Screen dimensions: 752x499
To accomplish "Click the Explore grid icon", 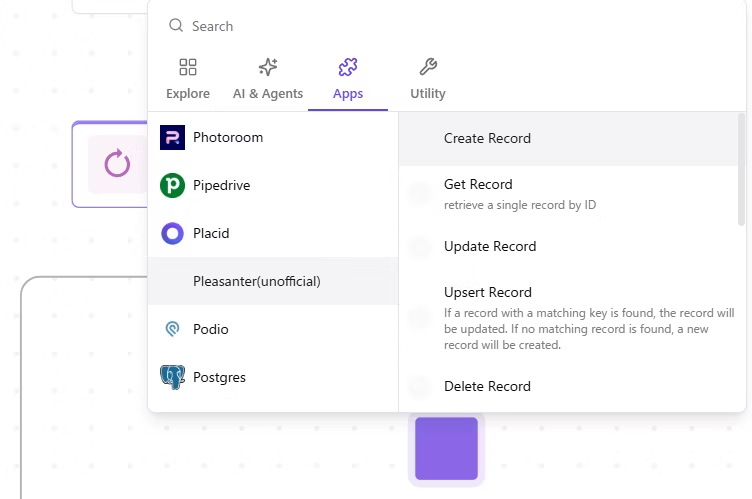I will tap(188, 67).
